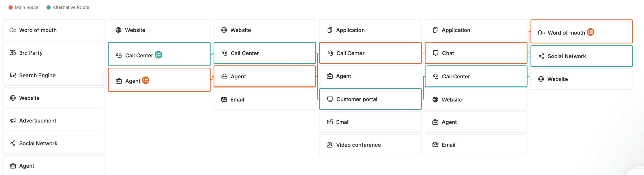
Task: Select the orange-outlined Chat card
Action: tap(476, 53)
